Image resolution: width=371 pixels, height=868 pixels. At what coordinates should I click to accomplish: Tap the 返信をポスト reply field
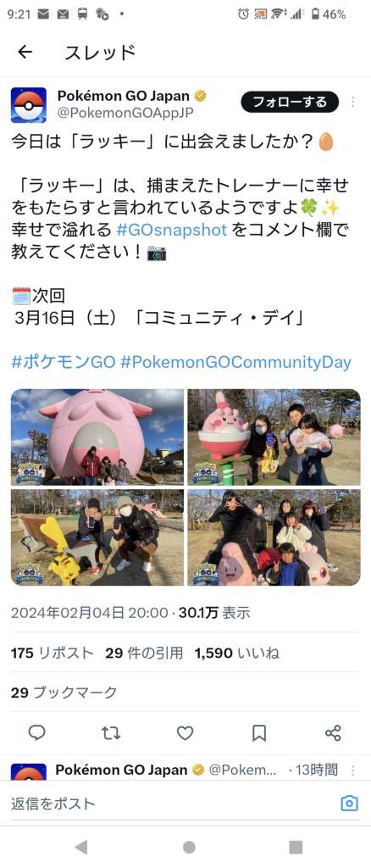(171, 804)
